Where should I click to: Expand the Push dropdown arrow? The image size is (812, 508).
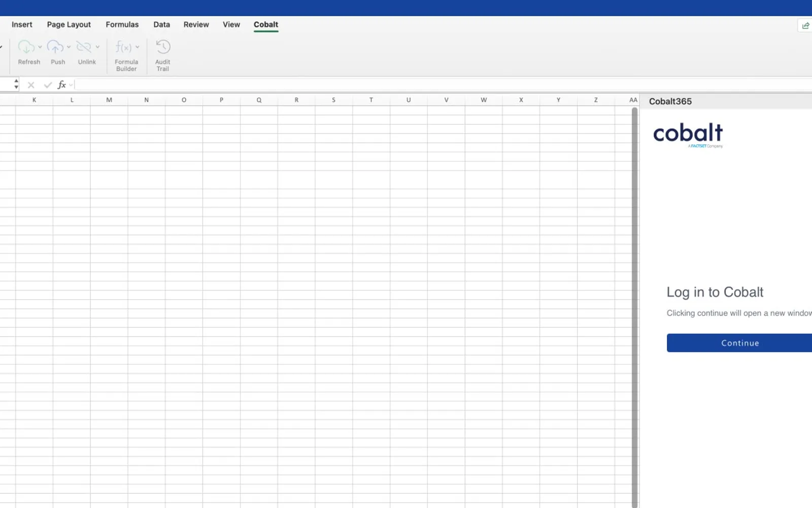(x=69, y=47)
